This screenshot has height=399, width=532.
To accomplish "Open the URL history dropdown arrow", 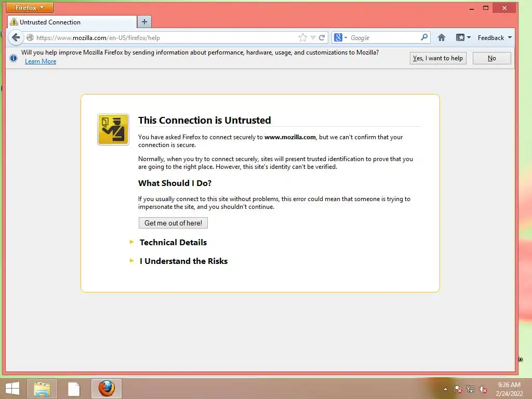I will 313,37.
